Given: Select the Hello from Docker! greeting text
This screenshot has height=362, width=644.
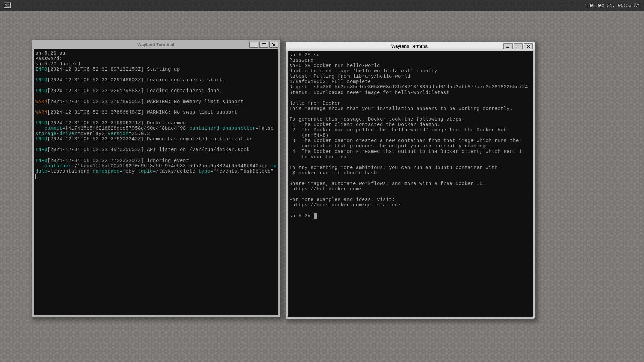Looking at the screenshot, I should pyautogui.click(x=316, y=103).
